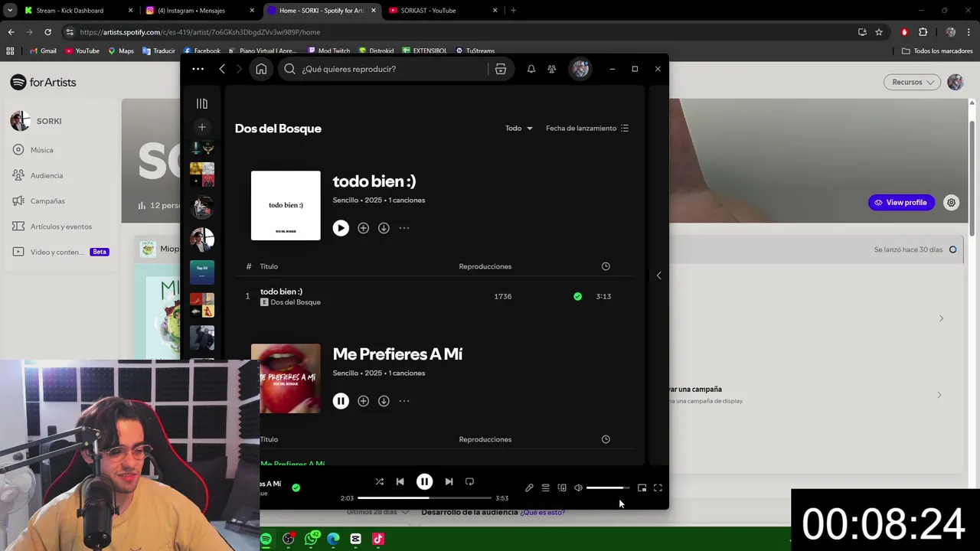
Task: Pause playback in player bar
Action: pyautogui.click(x=424, y=481)
